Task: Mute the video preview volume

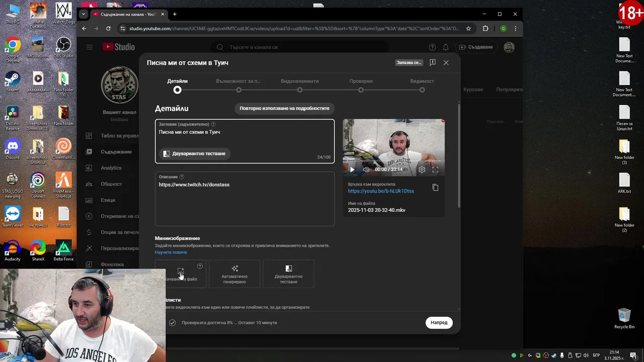Action: [366, 169]
